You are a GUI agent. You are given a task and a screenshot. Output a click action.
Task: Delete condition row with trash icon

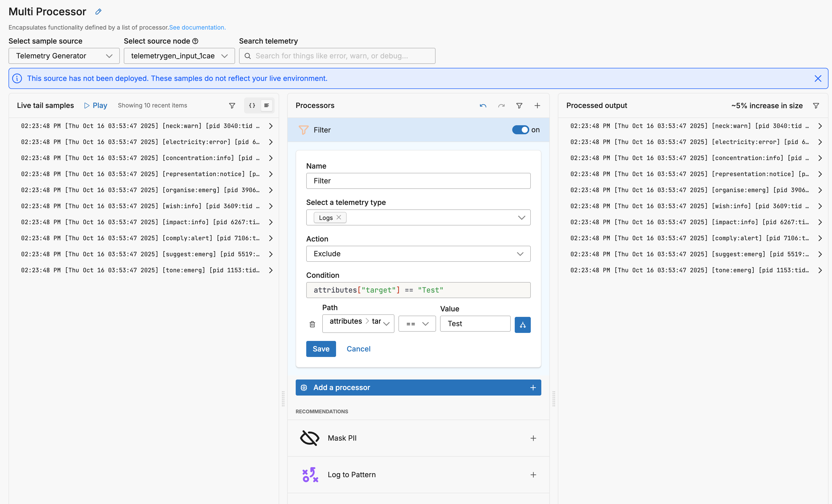[x=312, y=324]
